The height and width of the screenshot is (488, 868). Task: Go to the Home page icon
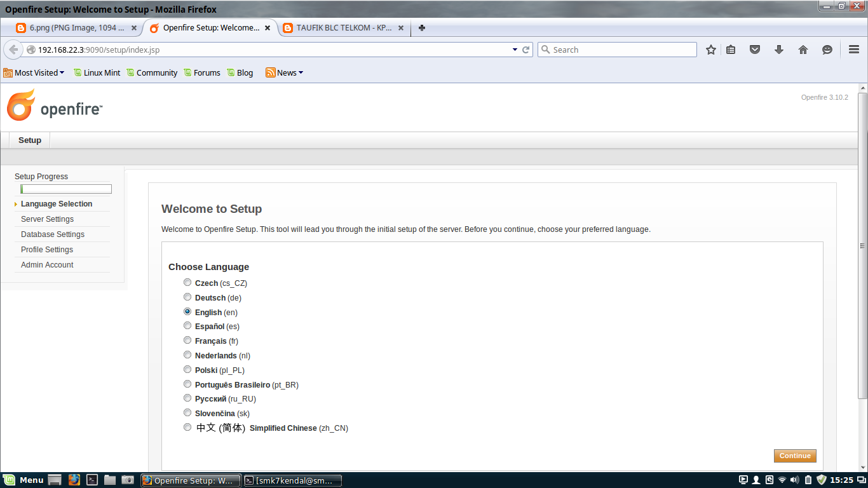[803, 50]
